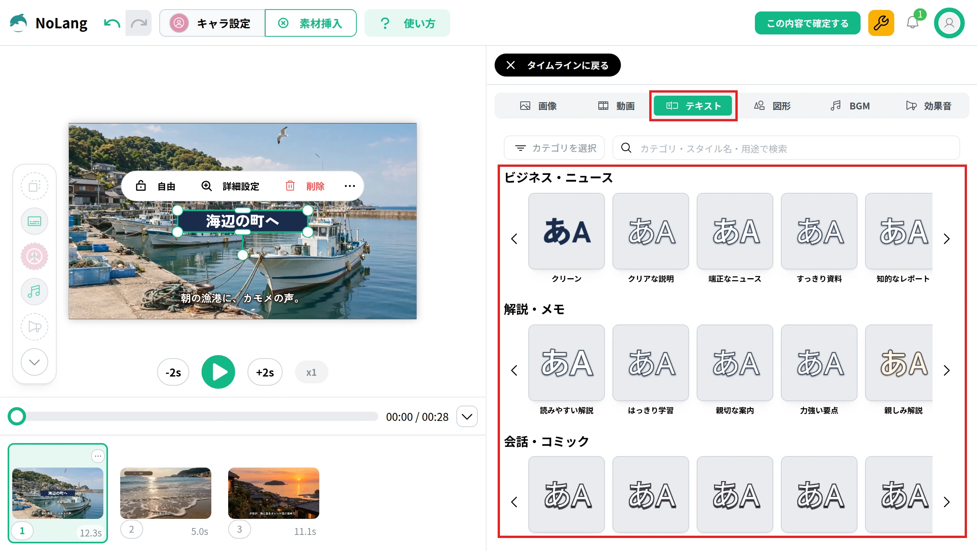This screenshot has width=980, height=551.
Task: Confirm with この内容で確定する button
Action: coord(807,23)
